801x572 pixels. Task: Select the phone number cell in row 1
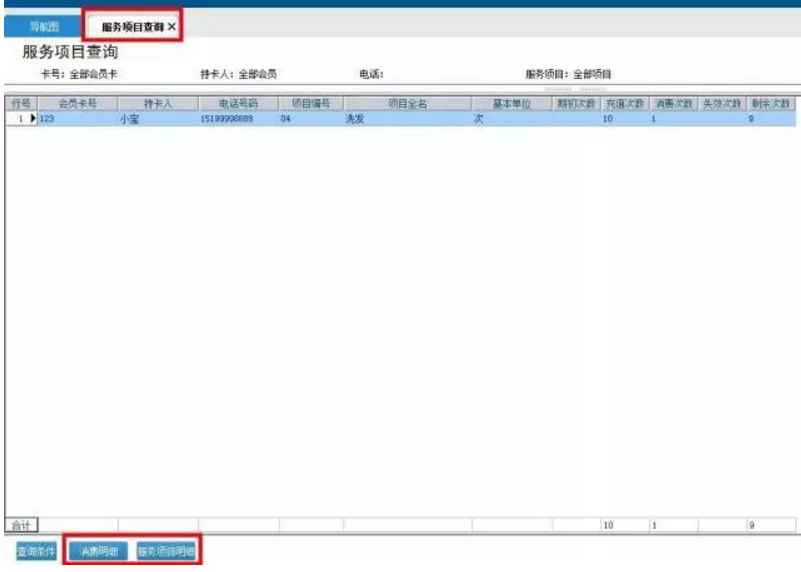click(239, 118)
